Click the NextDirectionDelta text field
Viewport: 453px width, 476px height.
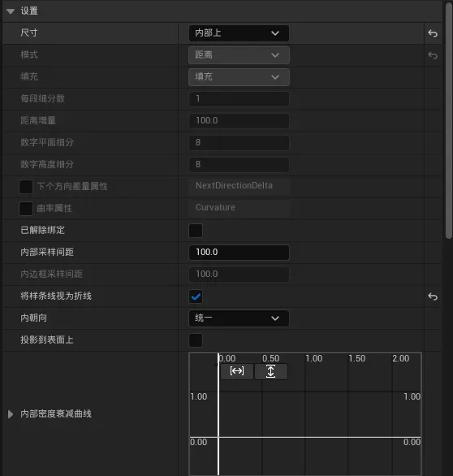pos(239,186)
